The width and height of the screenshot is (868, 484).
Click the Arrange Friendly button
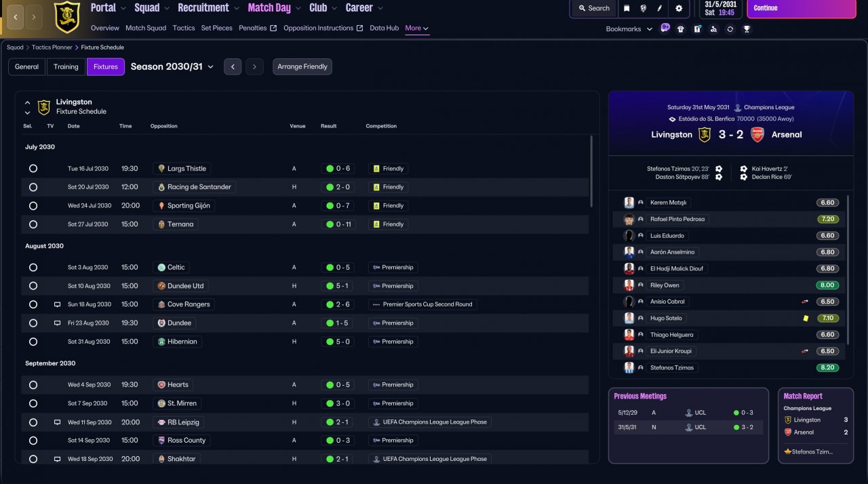[302, 66]
